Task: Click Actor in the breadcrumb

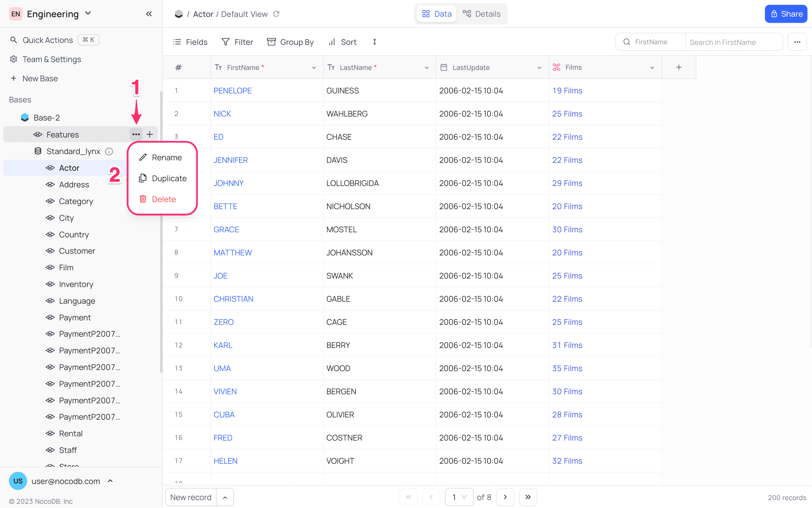Action: coord(203,14)
